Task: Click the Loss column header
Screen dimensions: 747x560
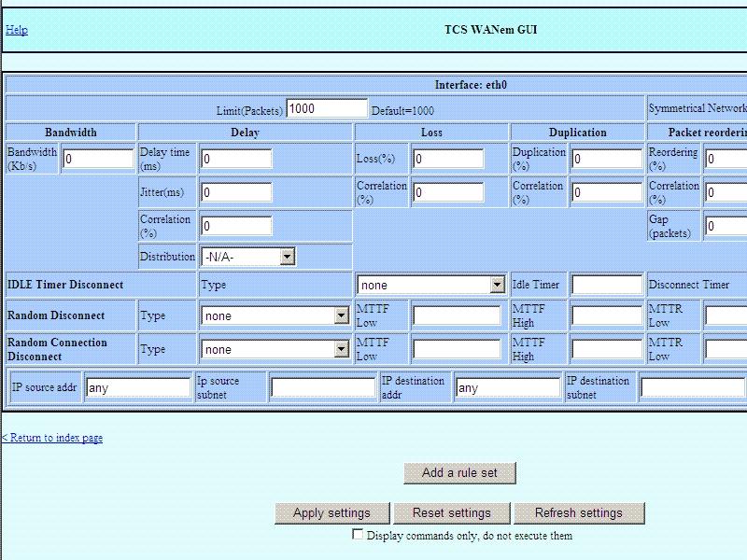Action: click(x=431, y=133)
